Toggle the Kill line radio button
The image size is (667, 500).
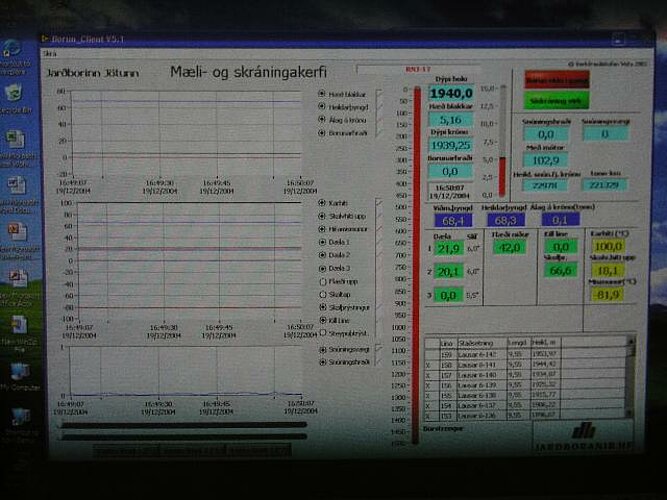click(322, 319)
